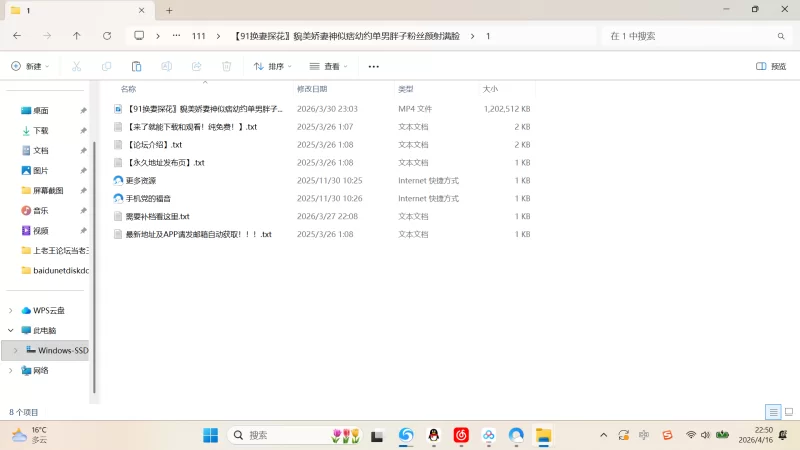Viewport: 800px width, 450px height.
Task: Open the three-dot more options menu
Action: click(x=374, y=67)
